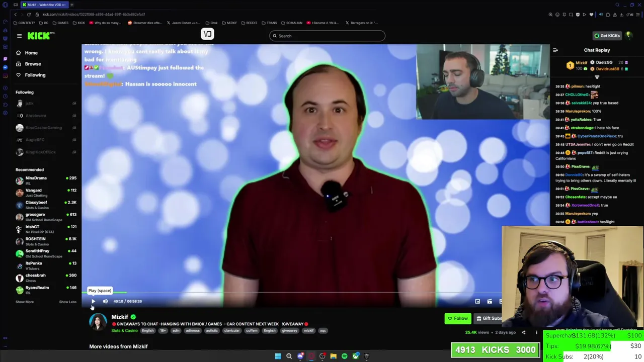This screenshot has width=644, height=362.
Task: Open the chessbrah recommended channel
Action: click(x=46, y=278)
